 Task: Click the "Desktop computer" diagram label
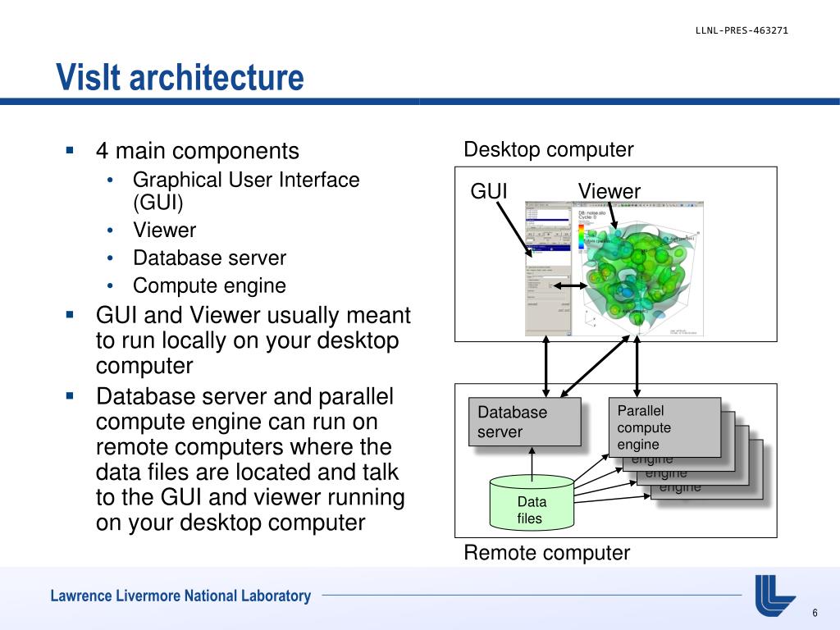(549, 149)
